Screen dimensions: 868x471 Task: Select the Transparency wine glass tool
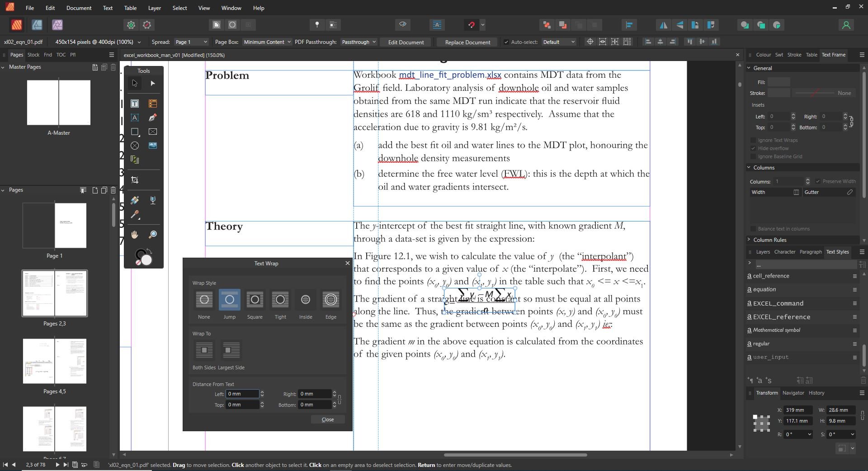pyautogui.click(x=153, y=200)
